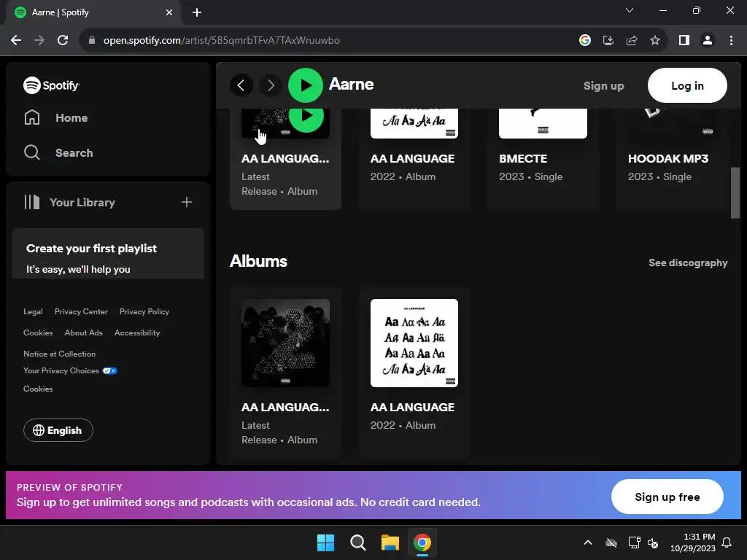747x560 pixels.
Task: Click plus icon to create playlist
Action: (187, 203)
